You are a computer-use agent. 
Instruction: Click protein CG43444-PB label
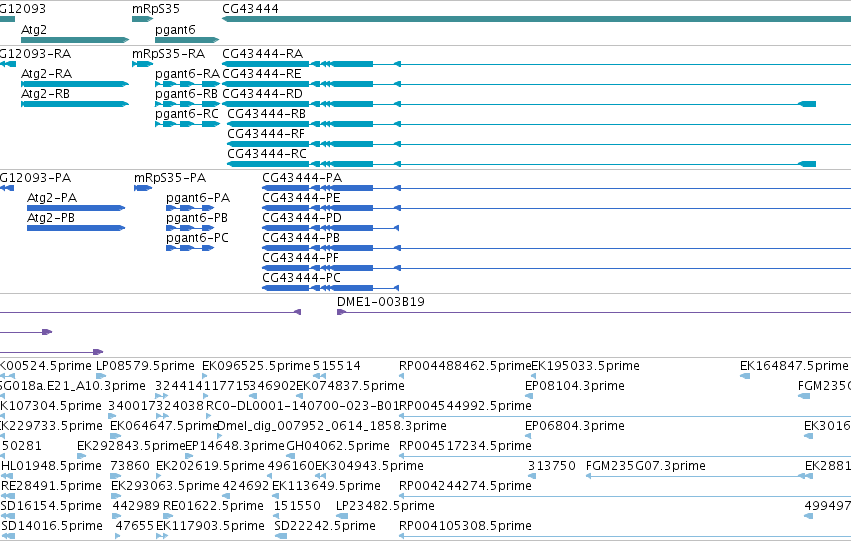(301, 238)
